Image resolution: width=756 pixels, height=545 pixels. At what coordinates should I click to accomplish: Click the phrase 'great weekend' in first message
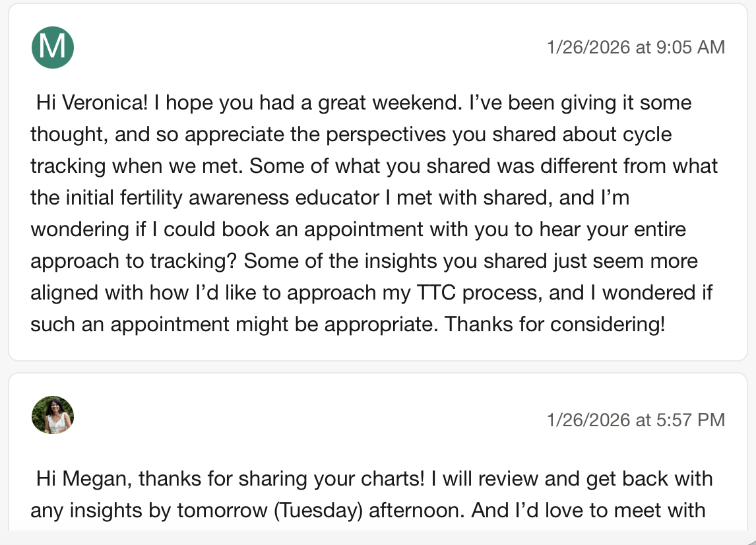point(387,103)
